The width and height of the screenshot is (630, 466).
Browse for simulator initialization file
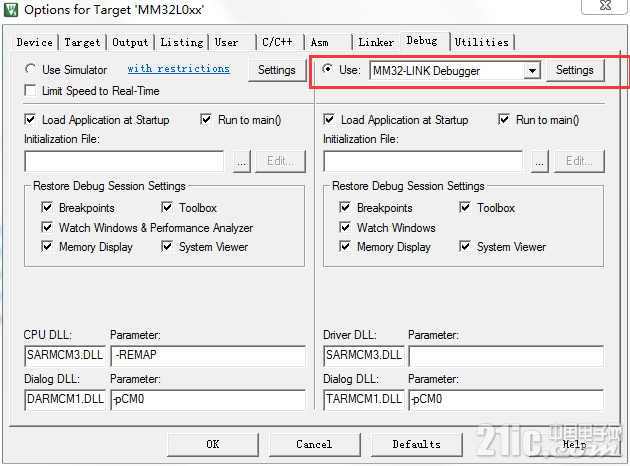pos(241,161)
